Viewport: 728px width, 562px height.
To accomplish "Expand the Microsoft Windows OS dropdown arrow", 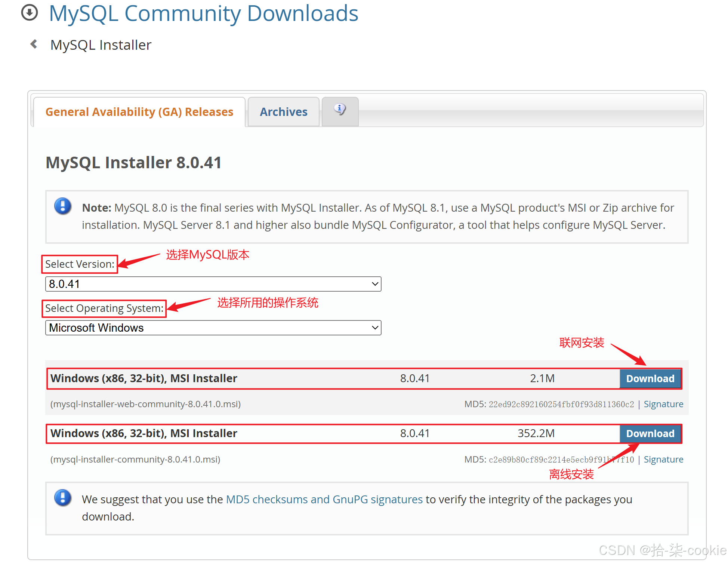I will coord(375,328).
